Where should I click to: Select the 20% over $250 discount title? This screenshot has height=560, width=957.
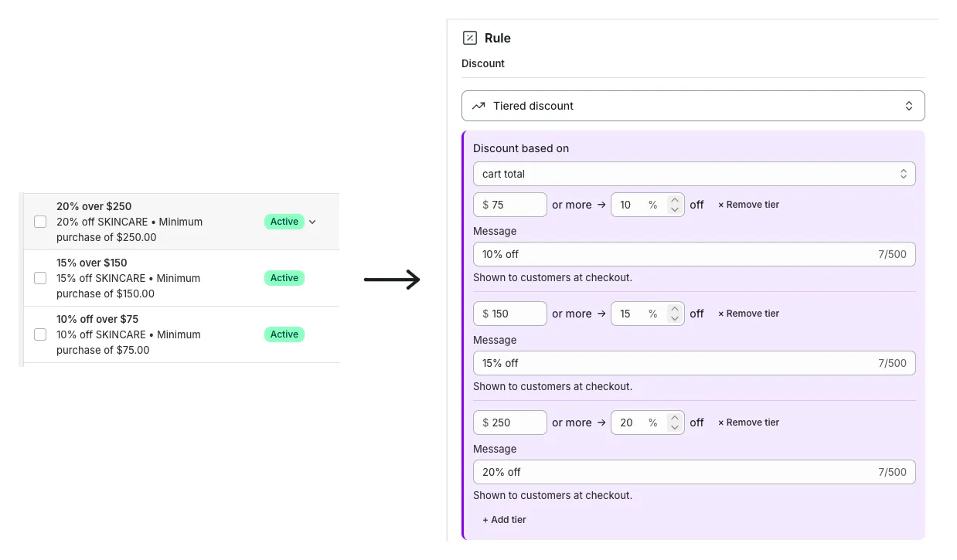click(x=94, y=206)
